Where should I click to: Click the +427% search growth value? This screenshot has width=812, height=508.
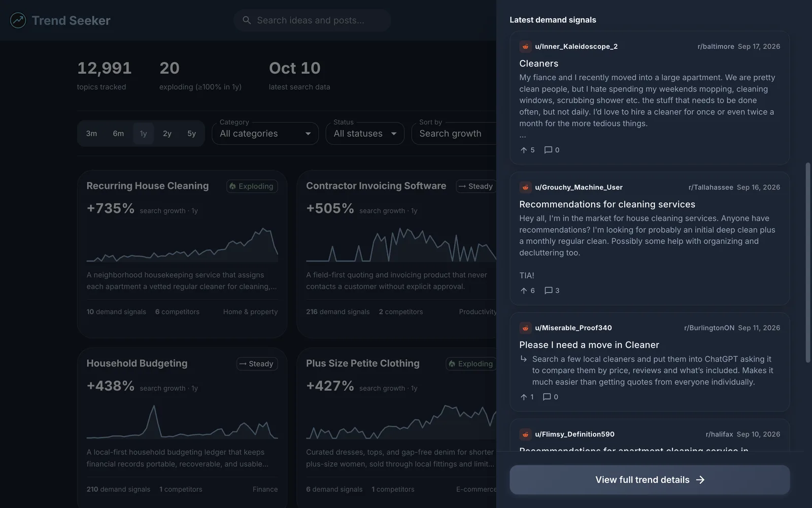(330, 386)
